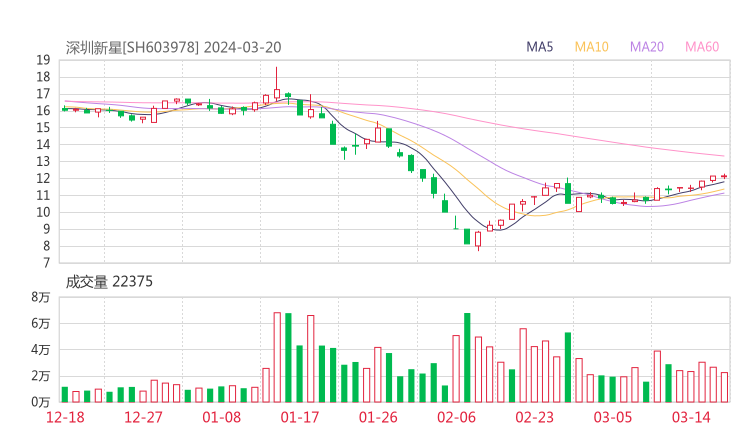The height and width of the screenshot is (440, 740).
Task: Click the volume axis label 6万
Action: (x=41, y=323)
